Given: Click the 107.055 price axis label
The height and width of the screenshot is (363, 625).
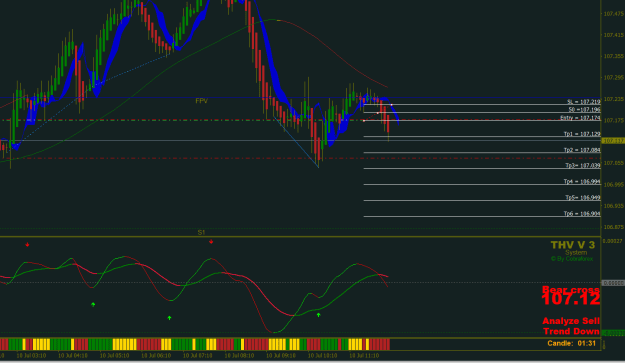Looking at the screenshot, I should point(613,163).
